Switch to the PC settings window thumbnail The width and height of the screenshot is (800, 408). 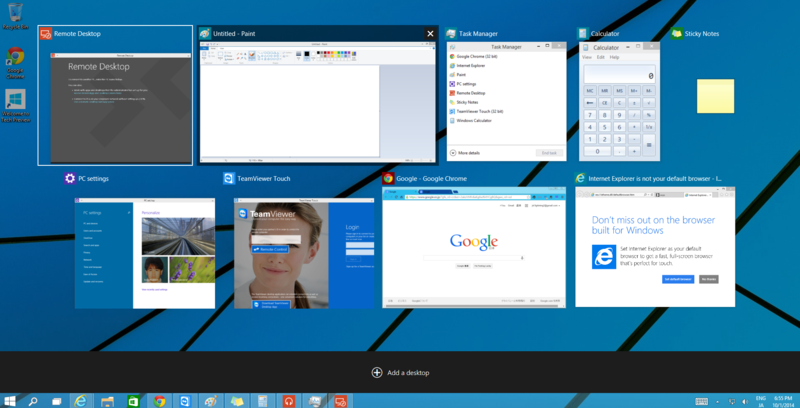145,253
